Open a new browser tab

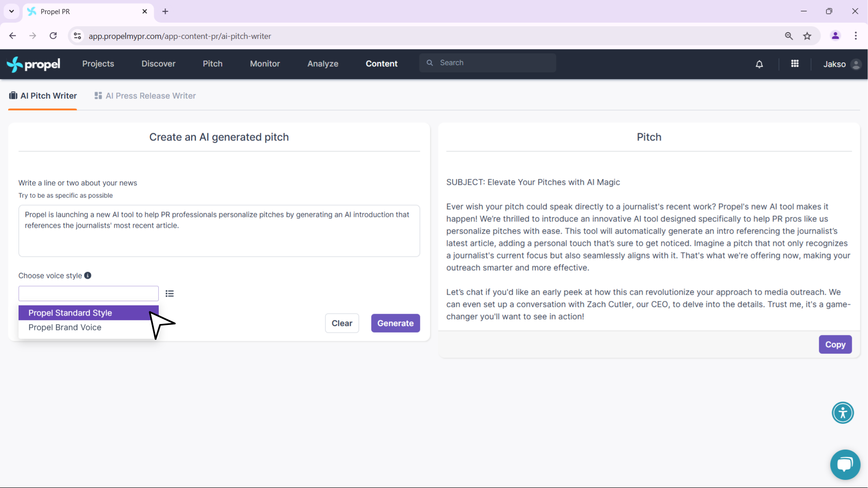(165, 11)
